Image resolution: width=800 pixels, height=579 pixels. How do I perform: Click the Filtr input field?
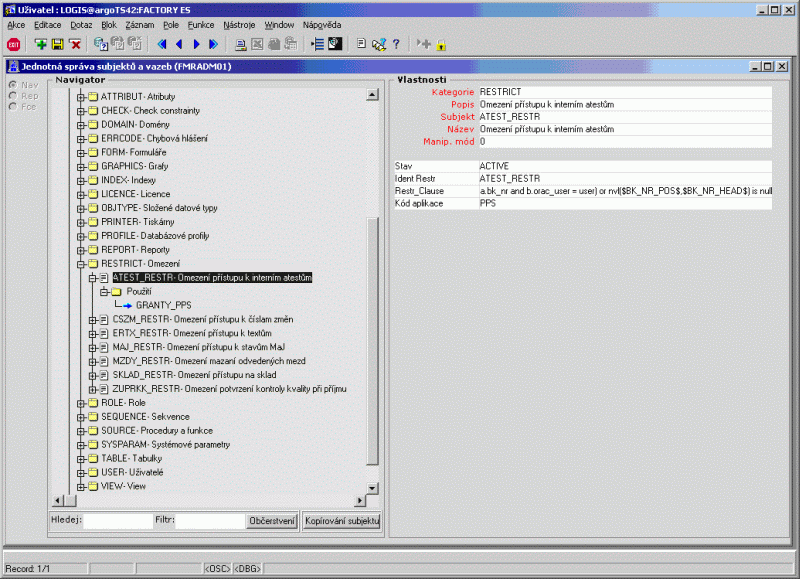210,521
